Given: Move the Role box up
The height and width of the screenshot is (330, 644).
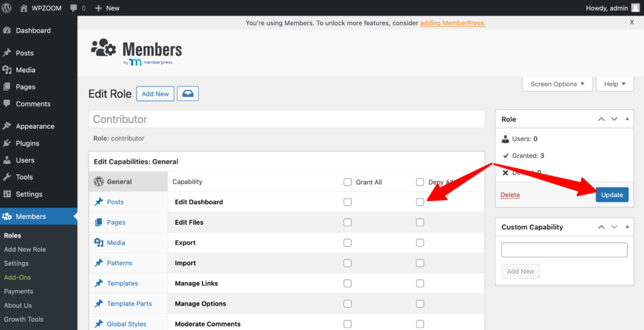Looking at the screenshot, I should (601, 119).
